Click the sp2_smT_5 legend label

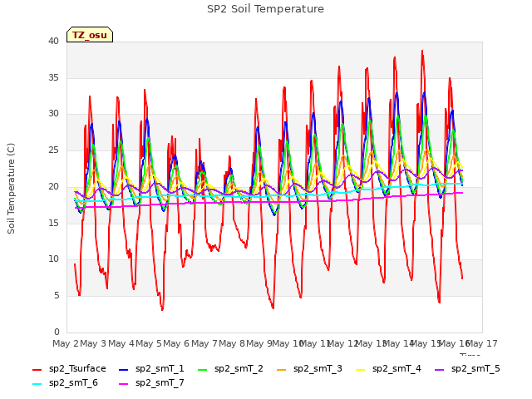[x=475, y=368]
